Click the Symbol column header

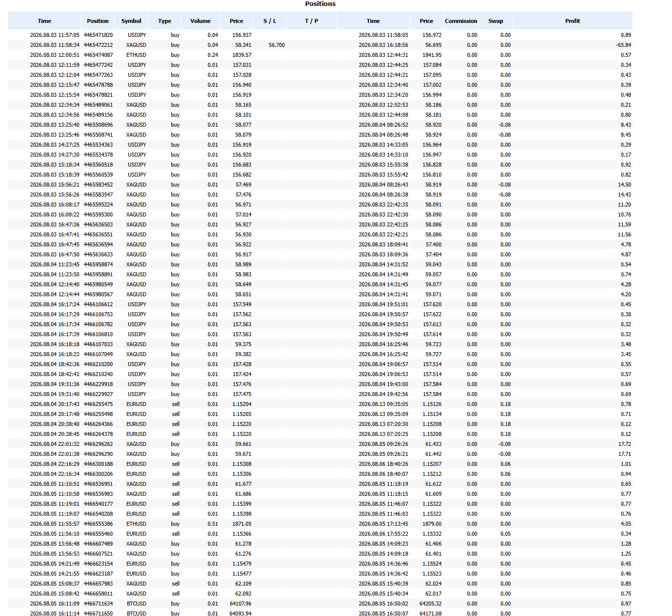pos(131,21)
